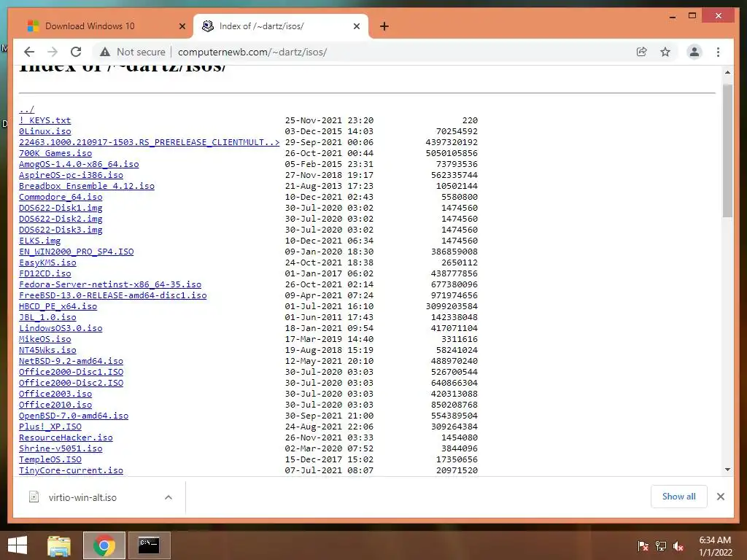The width and height of the screenshot is (747, 560).
Task: Open a new tab with plus button
Action: click(384, 26)
